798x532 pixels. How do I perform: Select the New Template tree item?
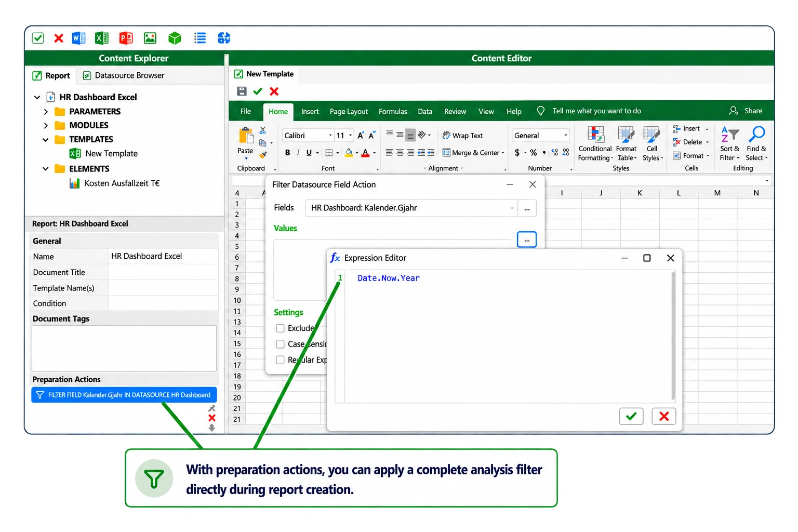click(x=103, y=154)
